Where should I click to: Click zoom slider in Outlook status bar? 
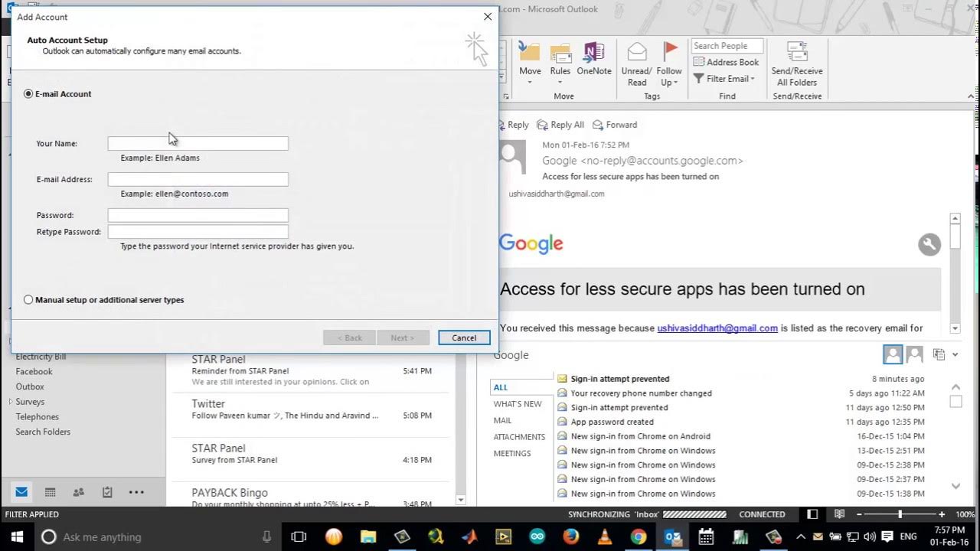tap(900, 514)
